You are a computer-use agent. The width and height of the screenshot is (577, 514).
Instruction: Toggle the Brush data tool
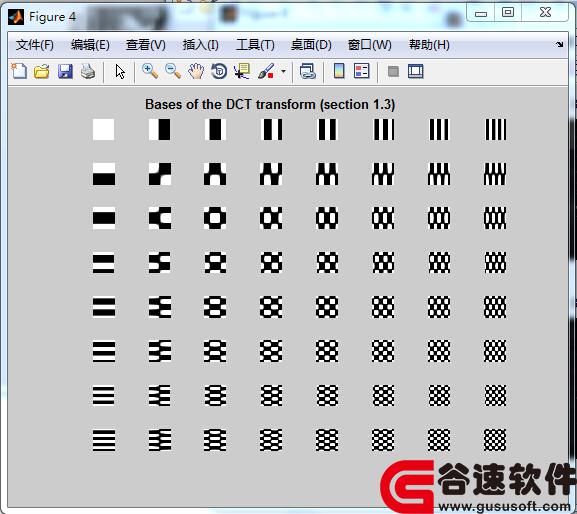point(266,71)
